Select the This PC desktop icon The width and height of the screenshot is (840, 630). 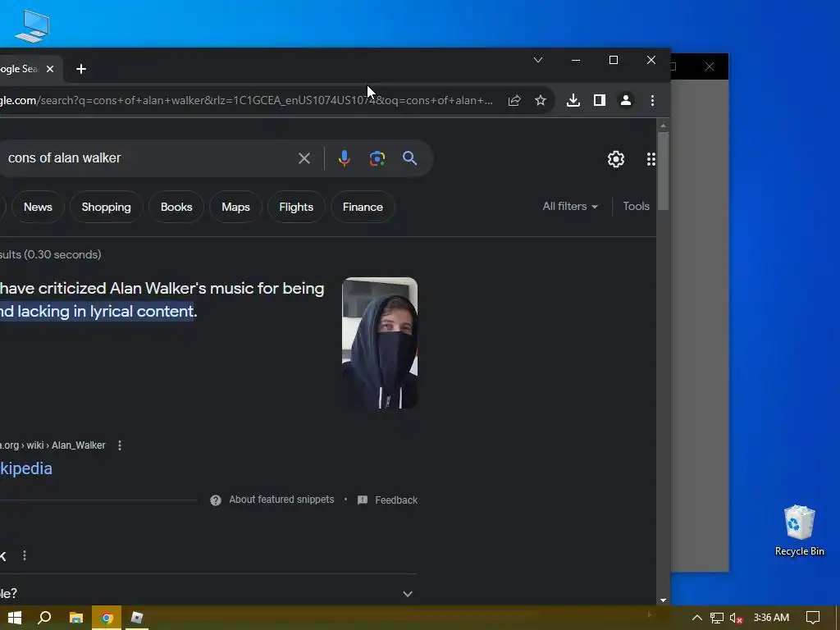tap(32, 26)
